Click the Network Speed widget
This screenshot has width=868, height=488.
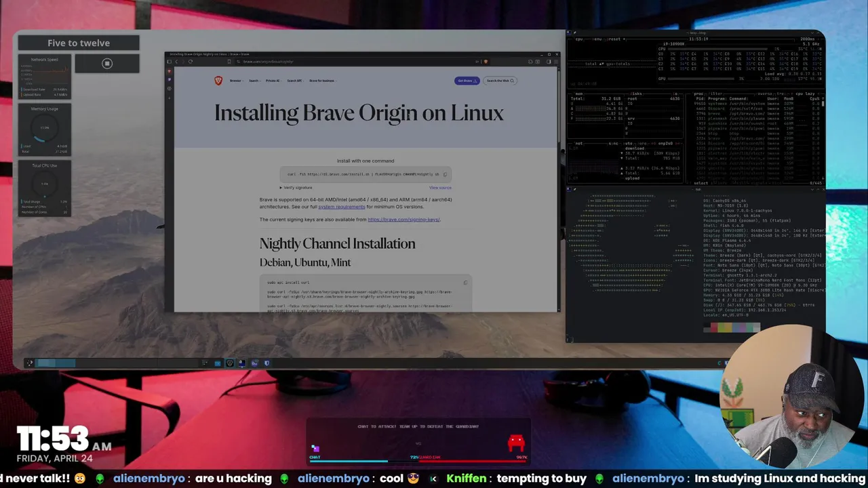point(44,76)
